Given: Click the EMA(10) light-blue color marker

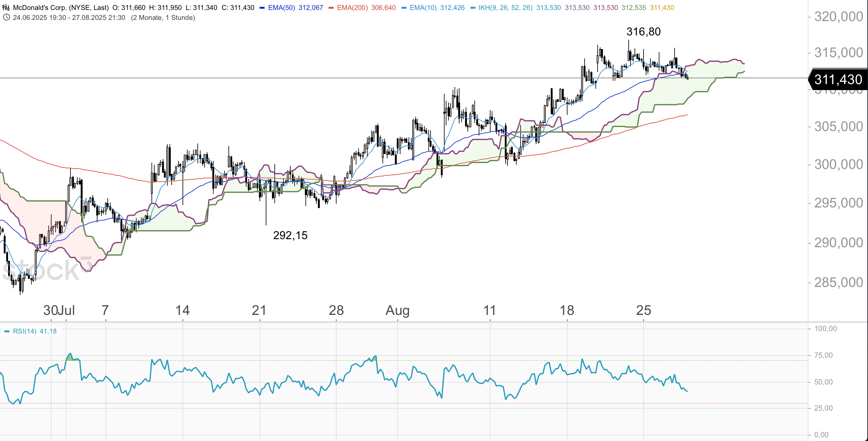Looking at the screenshot, I should (x=404, y=8).
